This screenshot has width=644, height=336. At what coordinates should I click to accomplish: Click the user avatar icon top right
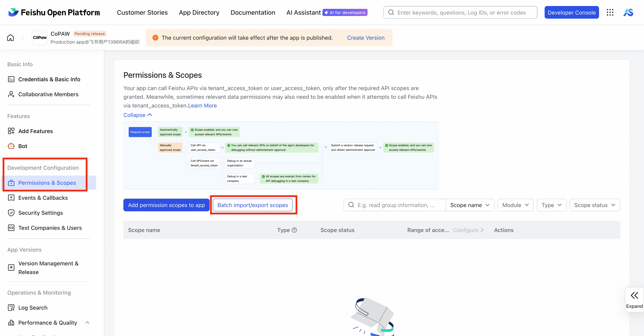coord(628,12)
